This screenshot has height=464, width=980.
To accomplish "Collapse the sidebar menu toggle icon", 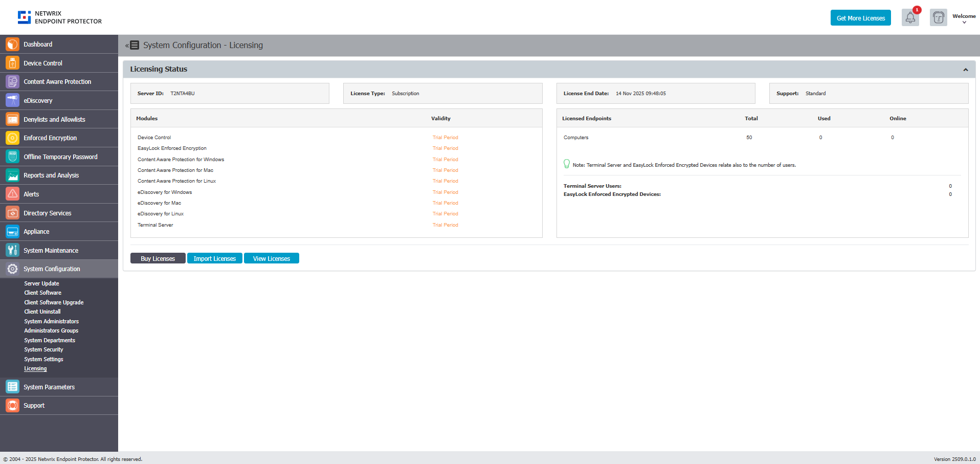I will pos(132,46).
